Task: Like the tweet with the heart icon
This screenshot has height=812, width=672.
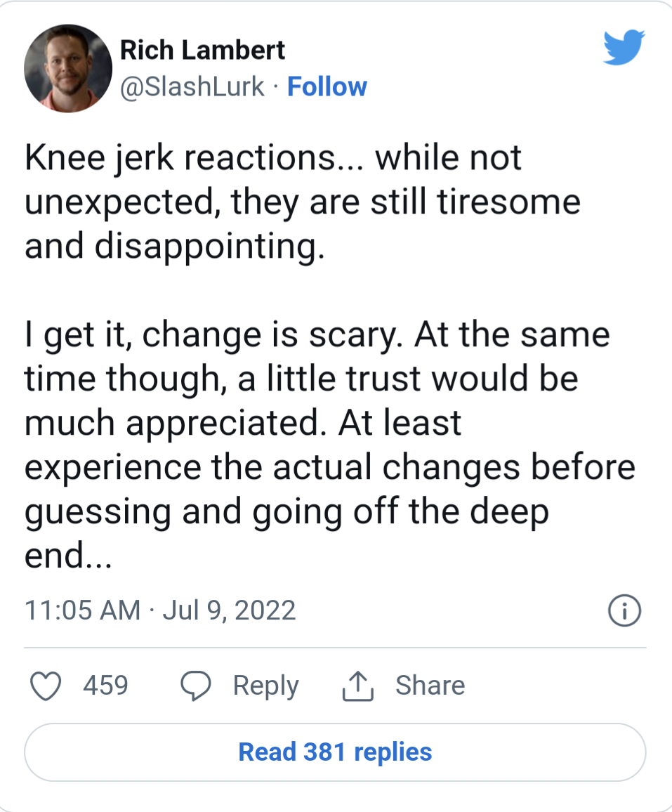Action: (x=47, y=686)
